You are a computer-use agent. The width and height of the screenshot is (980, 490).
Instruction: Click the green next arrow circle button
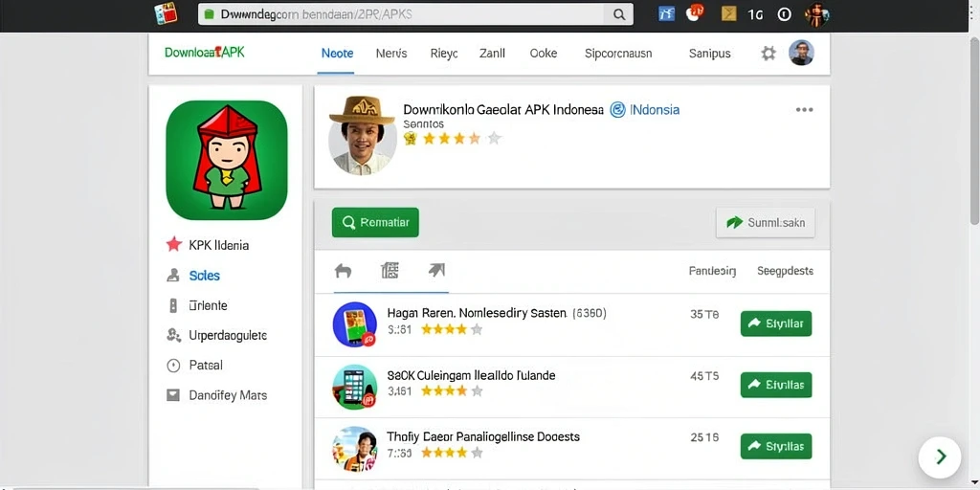click(x=940, y=457)
